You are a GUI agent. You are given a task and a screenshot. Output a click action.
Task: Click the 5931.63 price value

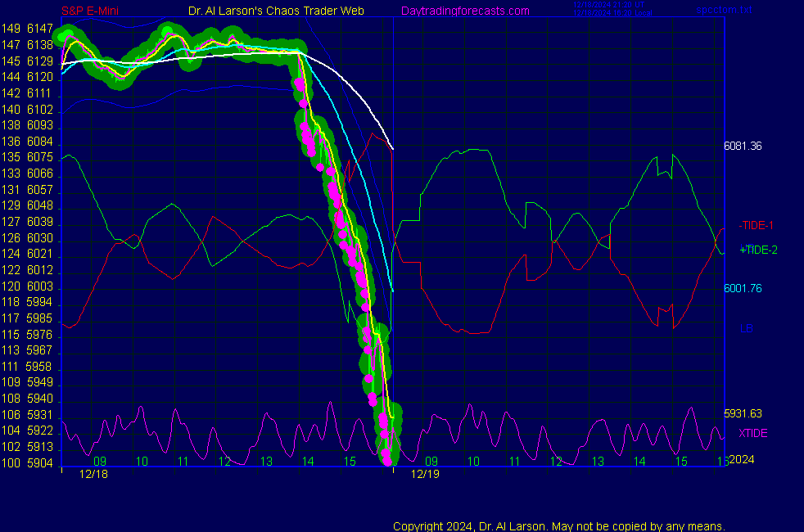[743, 413]
